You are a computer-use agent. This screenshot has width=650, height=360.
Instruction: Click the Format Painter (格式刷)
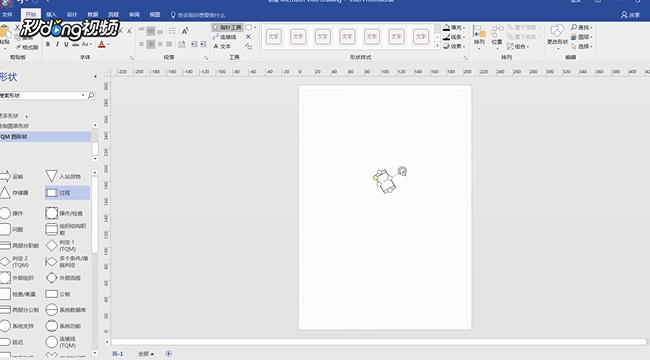27,48
